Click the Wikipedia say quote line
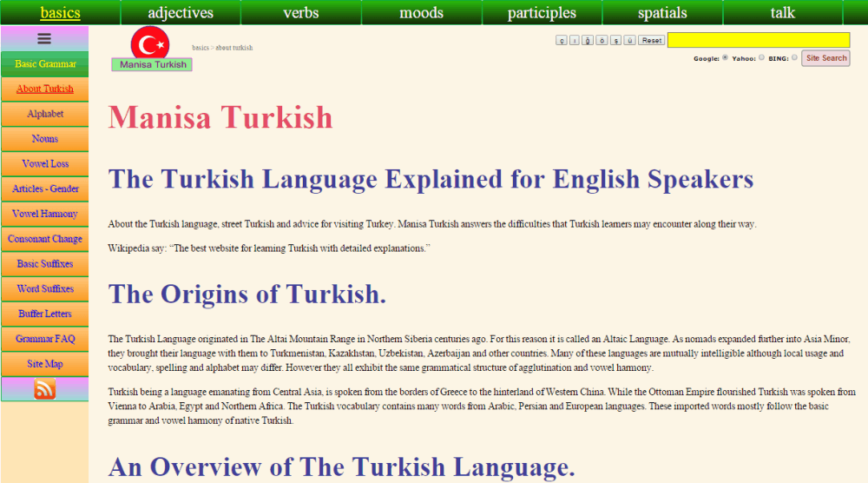Screen dimensions: 868x483 pos(269,248)
